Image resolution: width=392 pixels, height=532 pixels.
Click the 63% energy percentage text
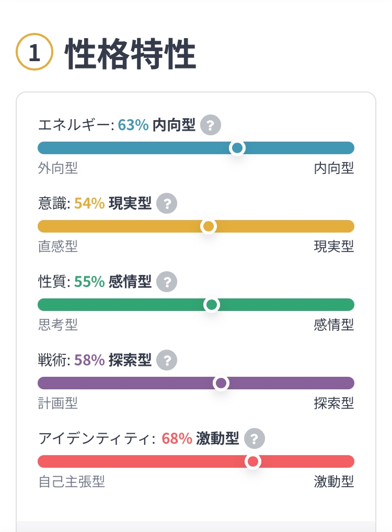(133, 125)
